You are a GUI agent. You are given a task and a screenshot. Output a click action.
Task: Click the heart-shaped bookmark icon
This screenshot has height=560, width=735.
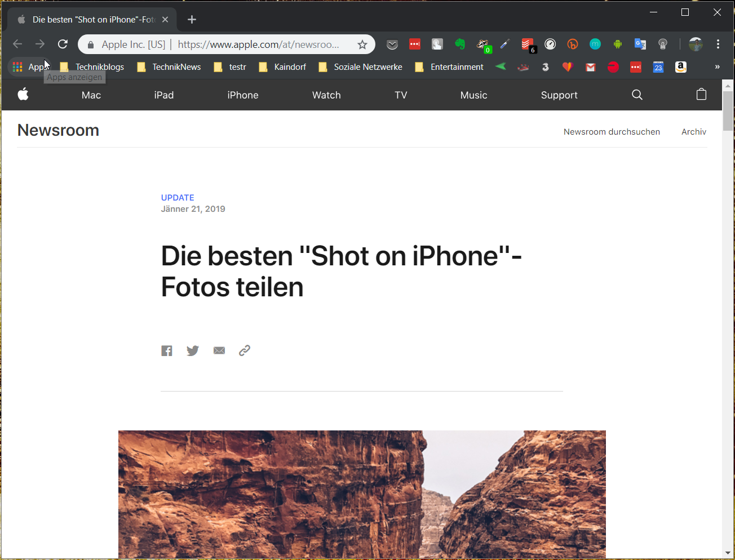[x=568, y=67]
